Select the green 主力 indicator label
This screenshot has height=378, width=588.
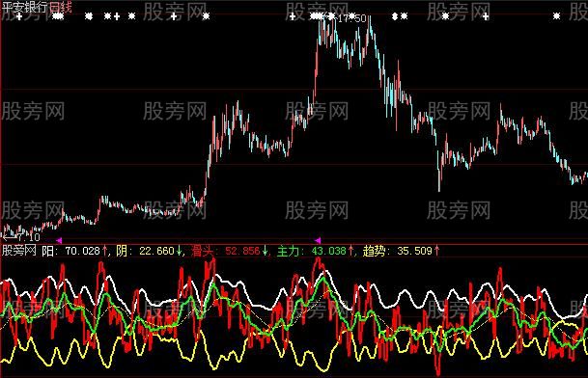coord(289,251)
